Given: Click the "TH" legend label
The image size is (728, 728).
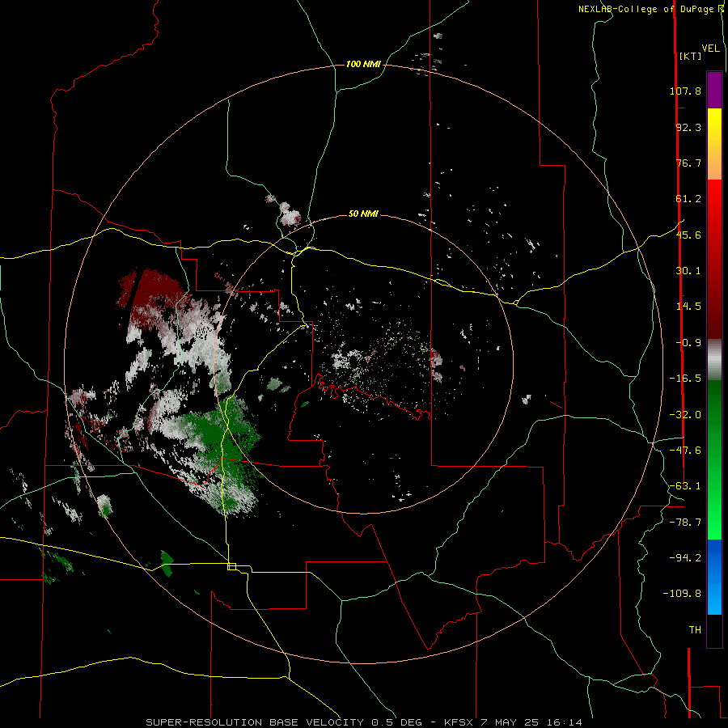Looking at the screenshot, I should coord(695,630).
